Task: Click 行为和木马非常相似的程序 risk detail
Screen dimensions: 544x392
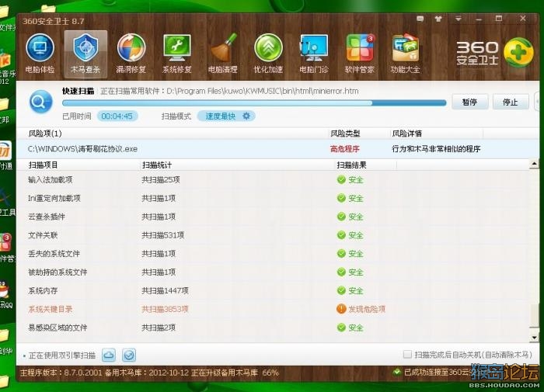Action: tap(436, 149)
